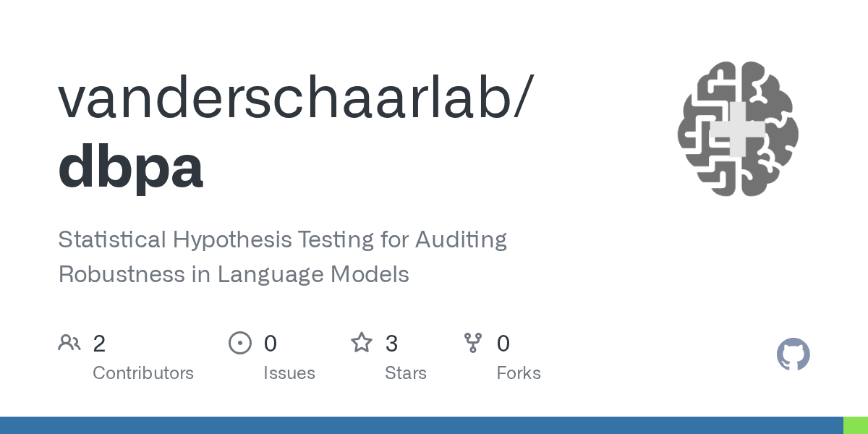
Task: Click the green language bar segment
Action: point(856,425)
